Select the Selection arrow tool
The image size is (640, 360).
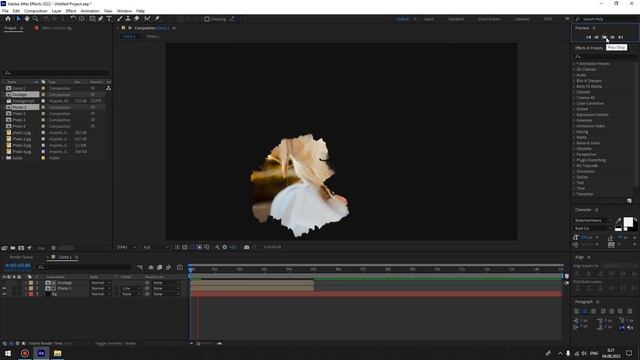pos(18,19)
